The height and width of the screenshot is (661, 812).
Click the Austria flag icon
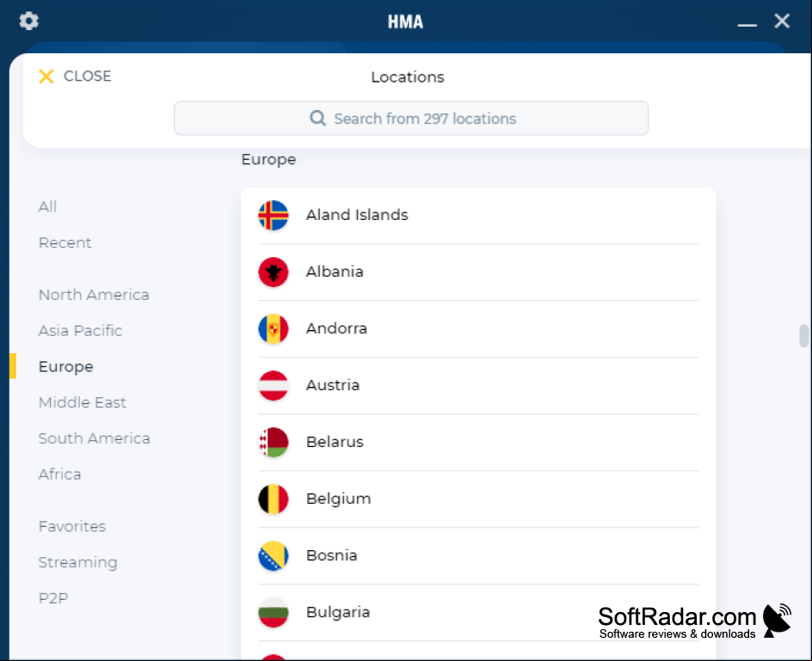point(274,386)
